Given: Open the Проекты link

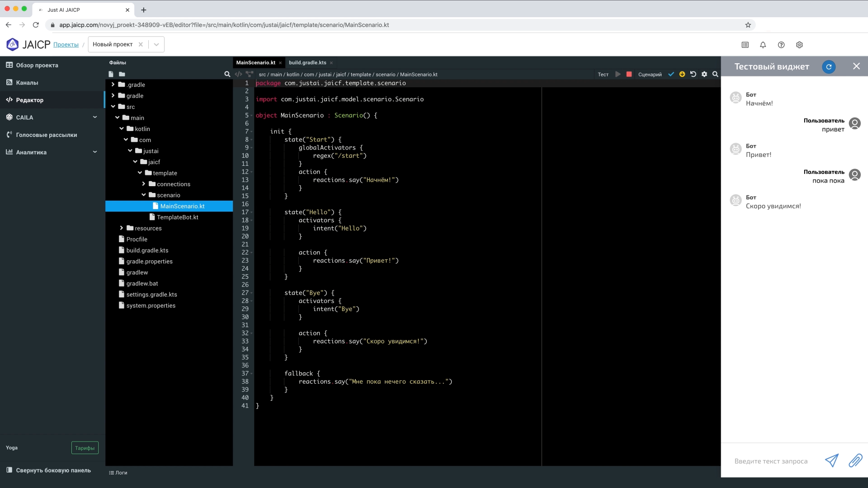Looking at the screenshot, I should (x=66, y=44).
